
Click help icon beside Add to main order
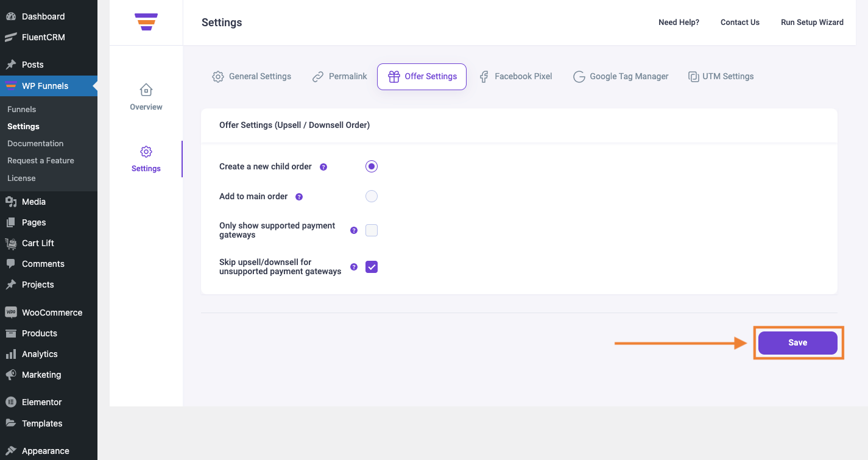(299, 197)
